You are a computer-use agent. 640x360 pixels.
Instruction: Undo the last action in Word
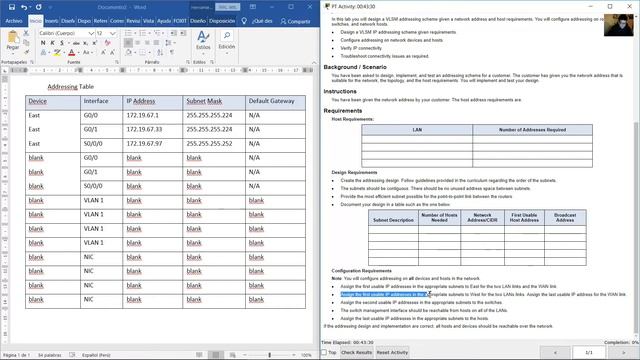[24, 7]
